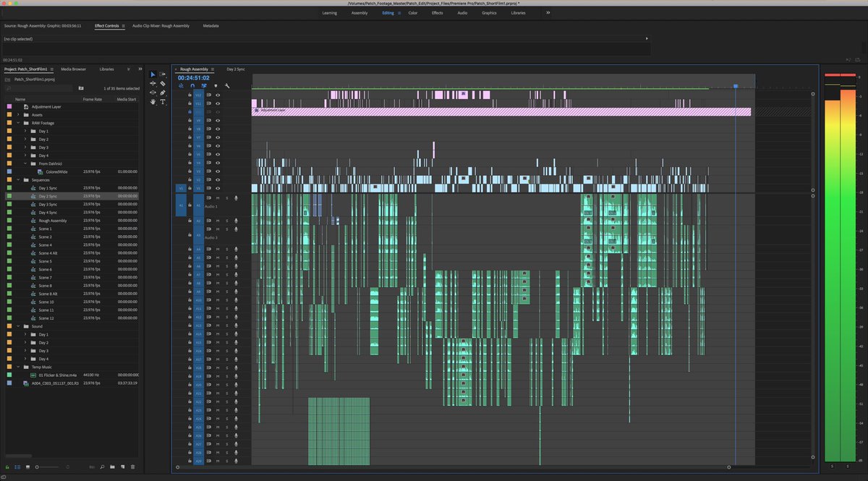
Task: Open the Media Browser tab
Action: pos(73,69)
